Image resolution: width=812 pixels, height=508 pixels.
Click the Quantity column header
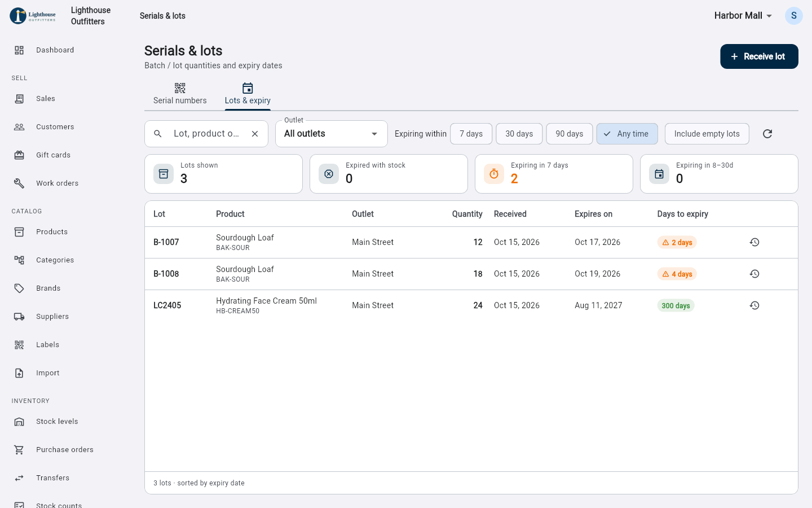pyautogui.click(x=467, y=214)
